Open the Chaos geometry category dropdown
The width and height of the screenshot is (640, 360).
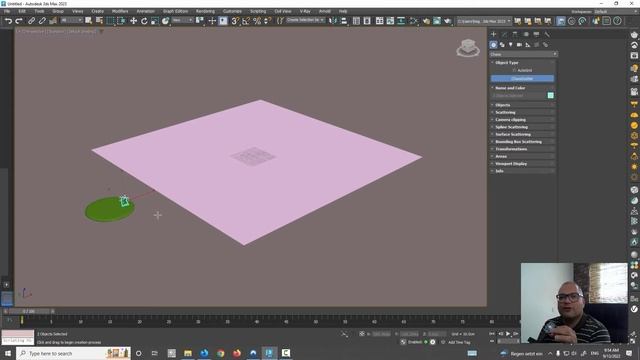pyautogui.click(x=524, y=54)
